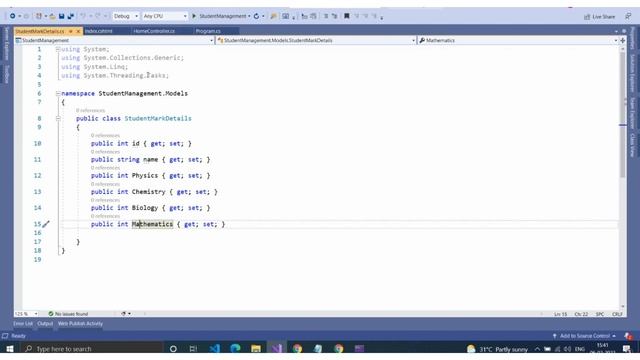
Task: Click the 0 references link above id property
Action: (105, 136)
